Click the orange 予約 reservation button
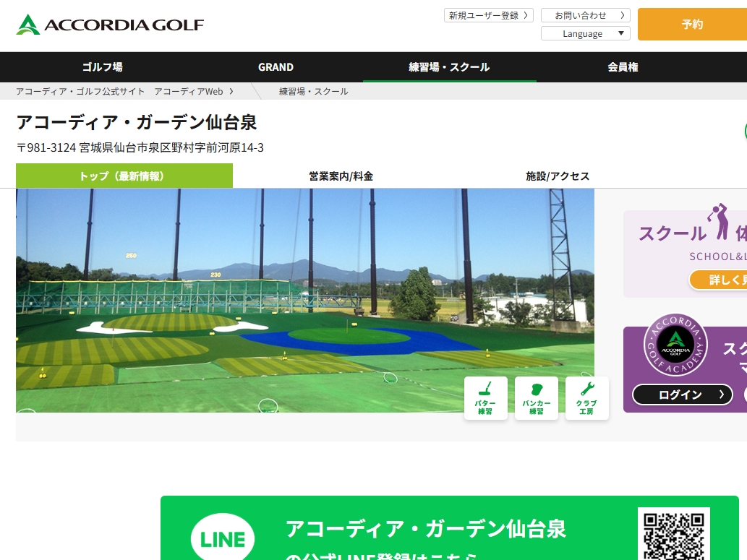This screenshot has height=560, width=747. pos(692,24)
